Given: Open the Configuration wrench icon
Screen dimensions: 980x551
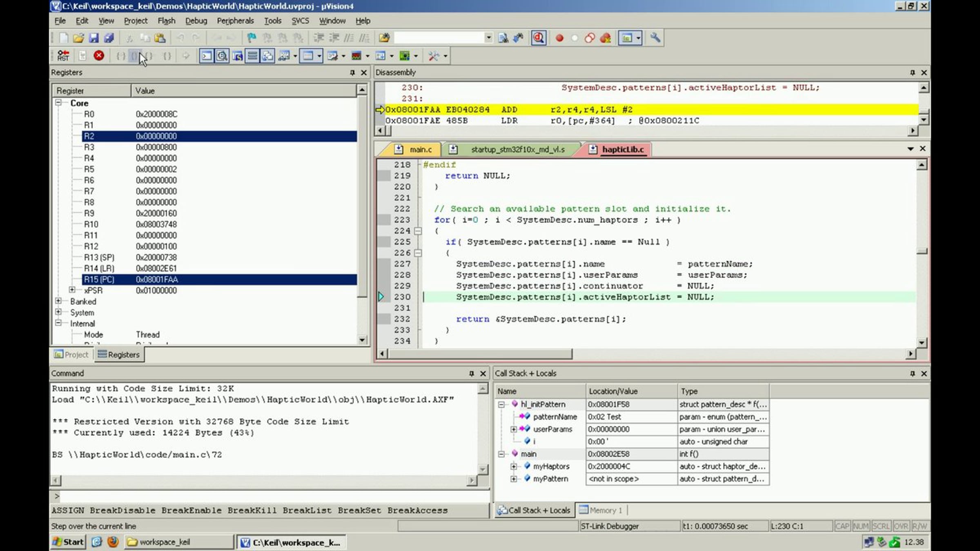Looking at the screenshot, I should point(655,38).
